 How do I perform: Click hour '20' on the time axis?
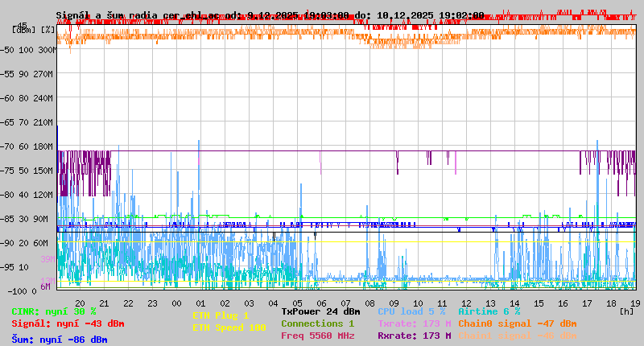pyautogui.click(x=80, y=303)
